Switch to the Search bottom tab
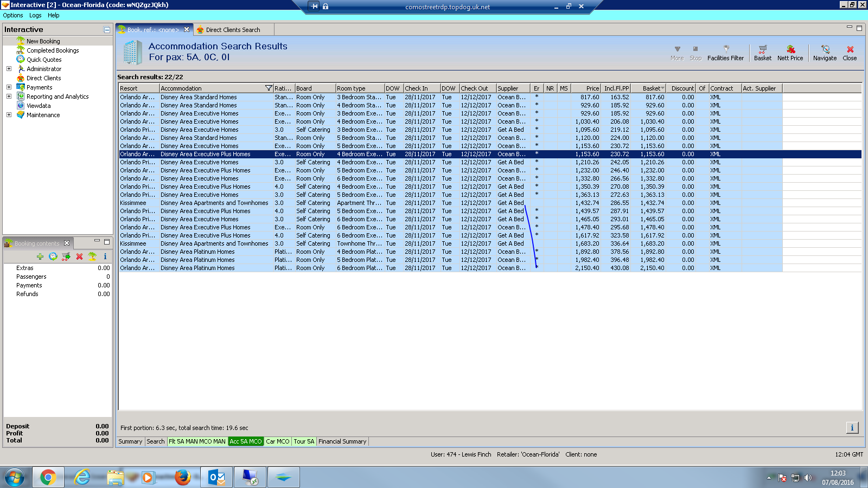The height and width of the screenshot is (488, 868). pyautogui.click(x=156, y=441)
